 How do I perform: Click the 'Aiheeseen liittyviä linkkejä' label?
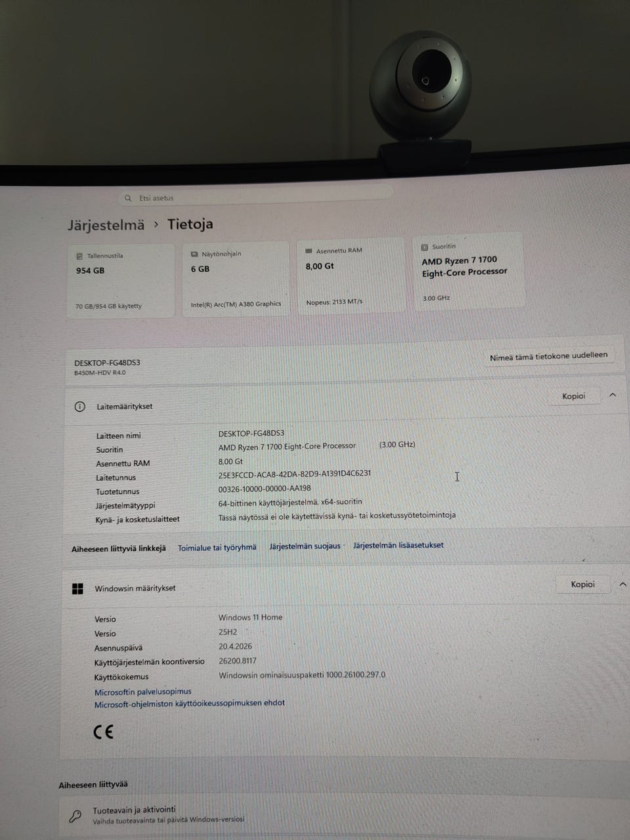119,549
